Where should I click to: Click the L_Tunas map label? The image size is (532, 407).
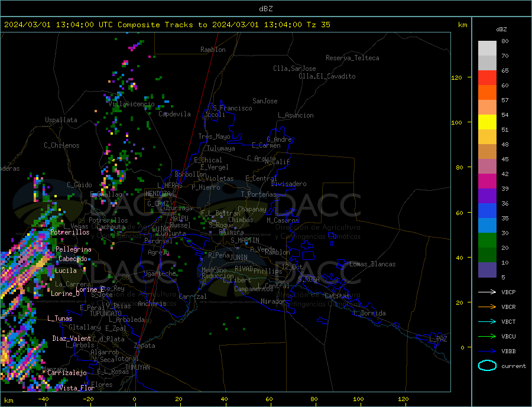[x=60, y=318]
